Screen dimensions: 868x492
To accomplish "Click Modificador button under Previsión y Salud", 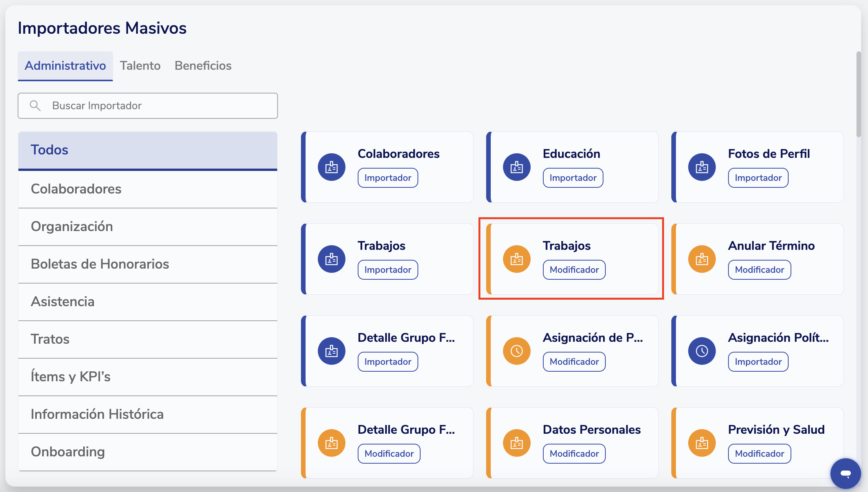I will 759,454.
